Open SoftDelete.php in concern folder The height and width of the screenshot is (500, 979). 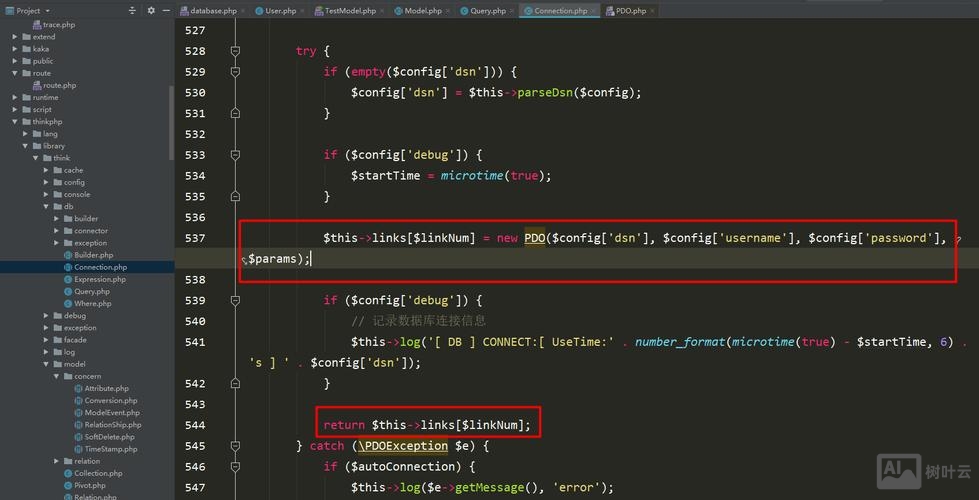pos(105,437)
